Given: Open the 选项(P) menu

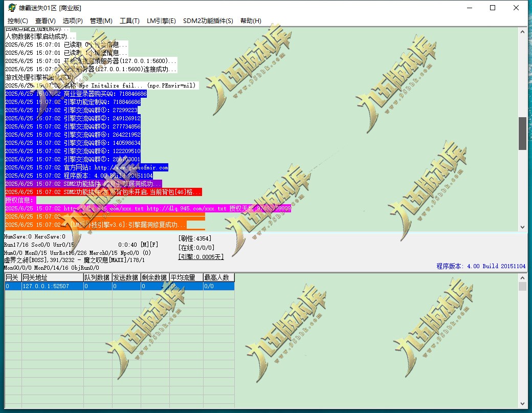Looking at the screenshot, I should (73, 20).
